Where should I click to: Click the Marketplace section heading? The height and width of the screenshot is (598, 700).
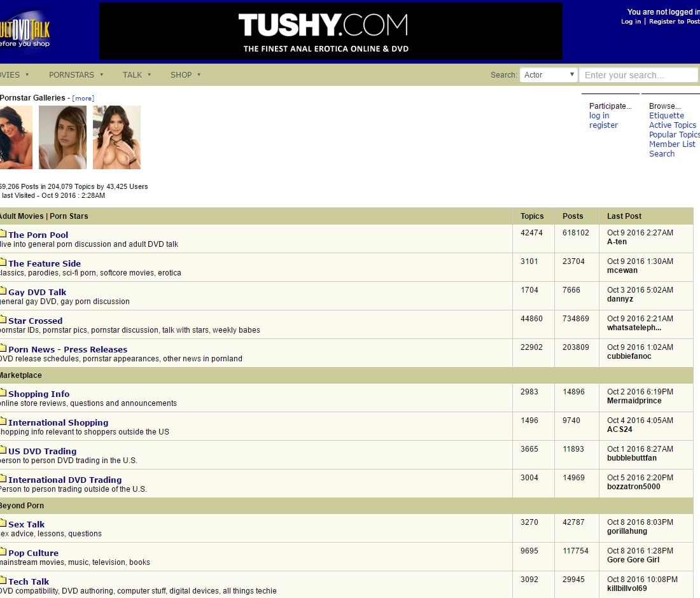pyautogui.click(x=21, y=375)
